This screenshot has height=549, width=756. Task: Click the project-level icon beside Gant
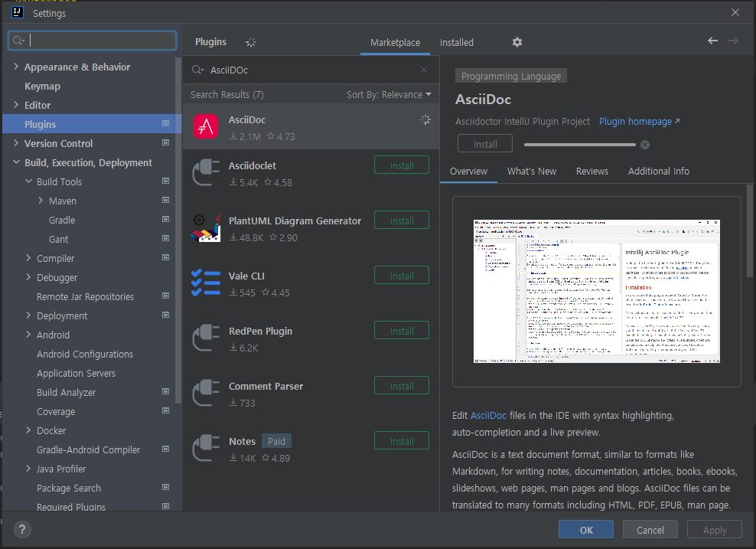point(165,238)
